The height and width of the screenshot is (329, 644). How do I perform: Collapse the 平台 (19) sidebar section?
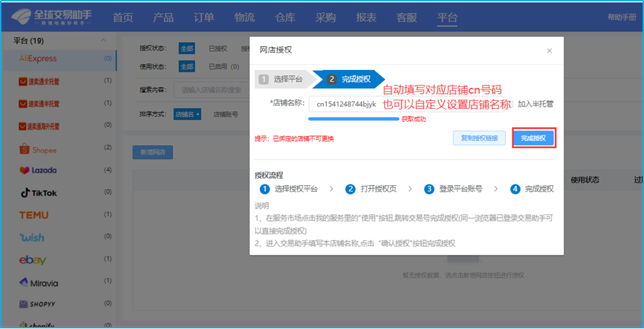pyautogui.click(x=104, y=41)
